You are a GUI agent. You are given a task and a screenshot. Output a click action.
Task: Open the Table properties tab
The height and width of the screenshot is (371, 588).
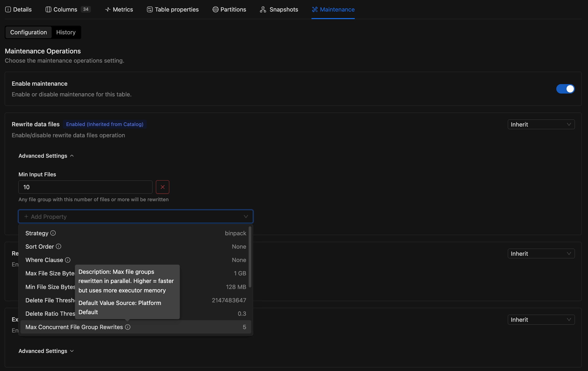point(173,9)
